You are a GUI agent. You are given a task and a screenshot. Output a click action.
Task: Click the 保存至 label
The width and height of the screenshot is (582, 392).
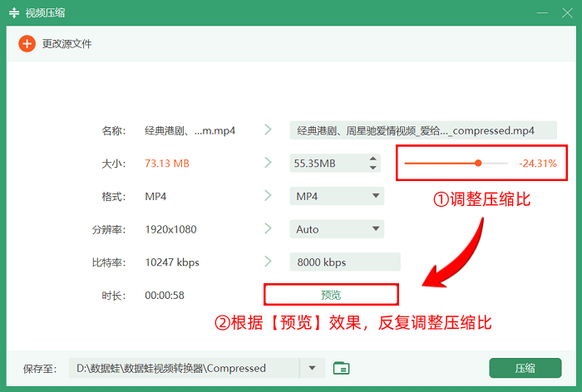[40, 369]
